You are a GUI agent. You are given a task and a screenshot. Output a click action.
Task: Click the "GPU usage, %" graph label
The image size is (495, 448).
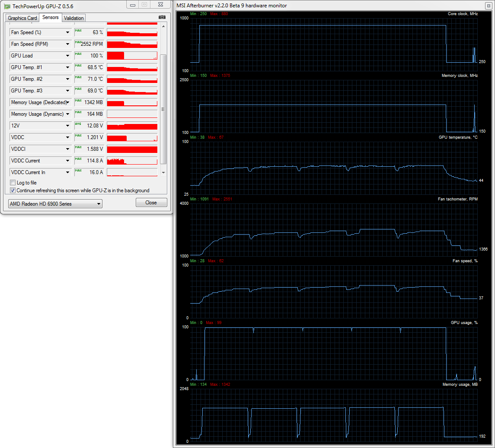464,323
